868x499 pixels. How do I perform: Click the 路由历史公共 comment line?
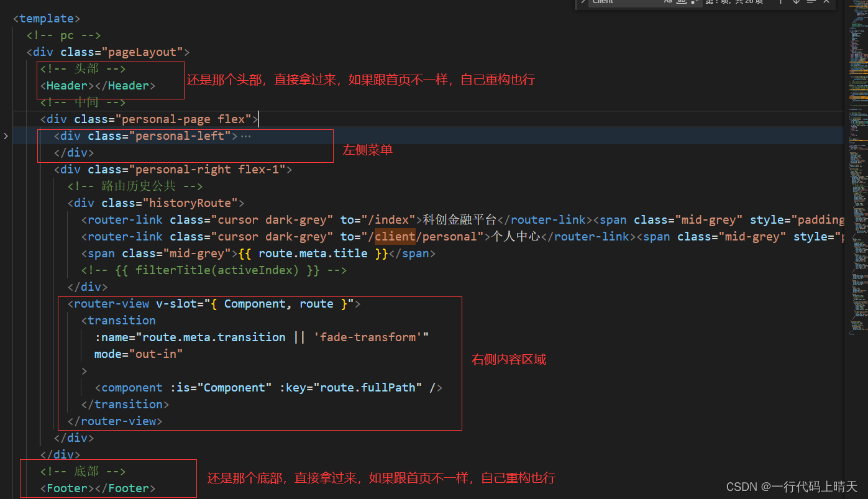pyautogui.click(x=135, y=186)
